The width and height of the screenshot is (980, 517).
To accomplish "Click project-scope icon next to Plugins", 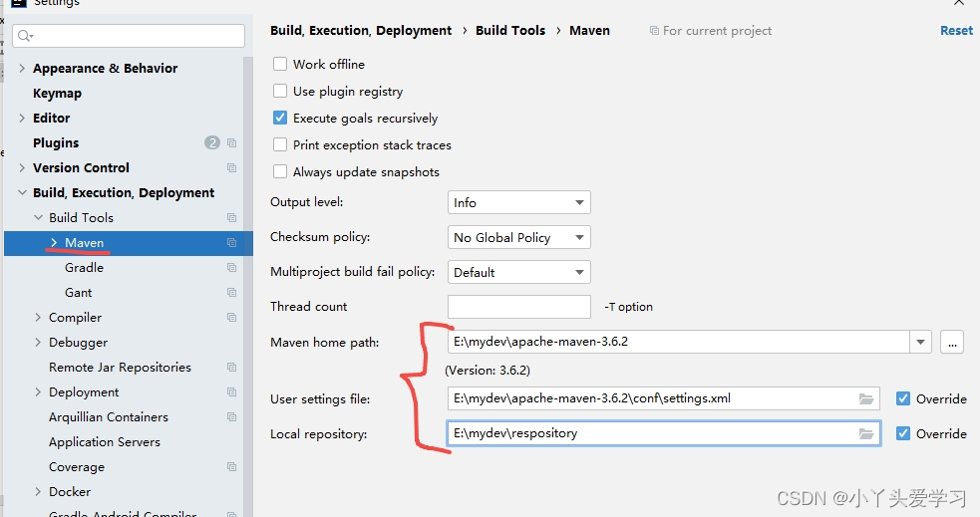I will coord(232,143).
